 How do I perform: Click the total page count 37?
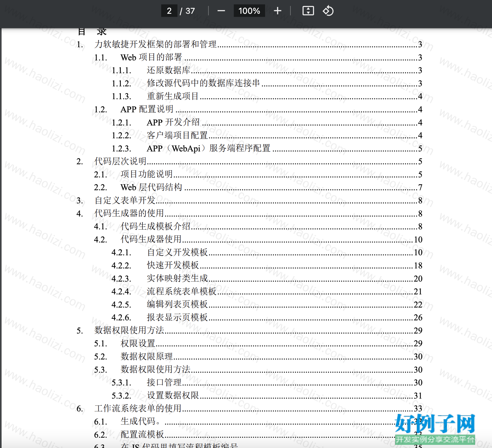[190, 11]
